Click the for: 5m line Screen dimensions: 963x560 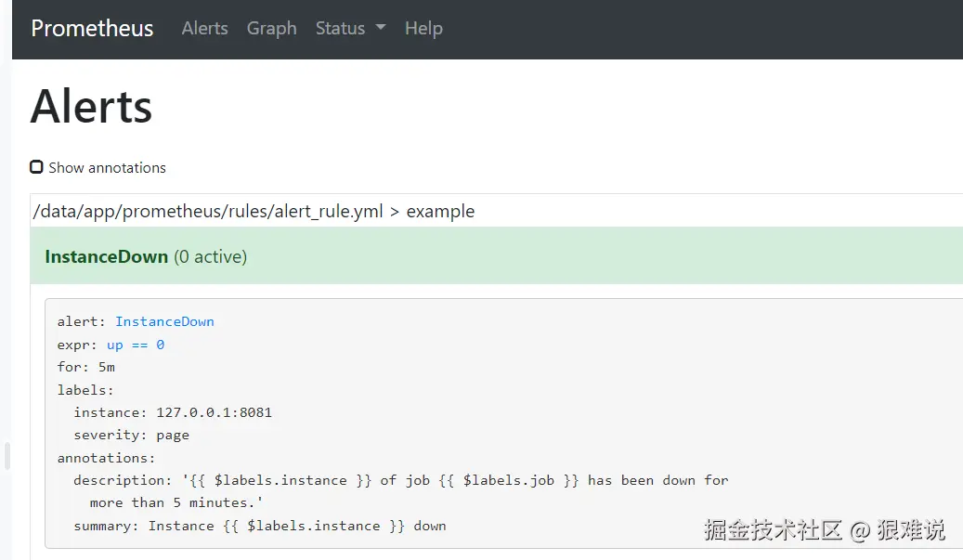point(86,367)
